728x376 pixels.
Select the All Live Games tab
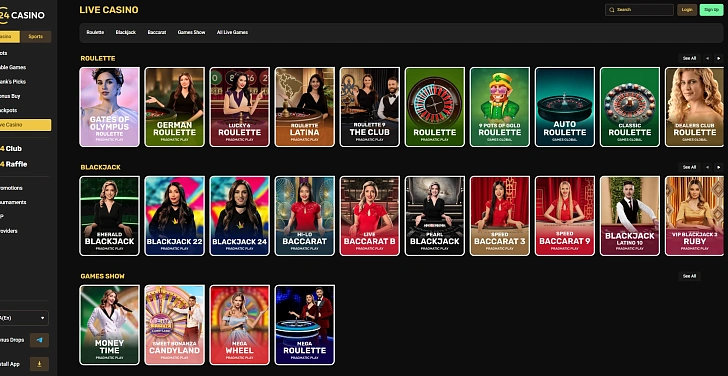(x=232, y=32)
